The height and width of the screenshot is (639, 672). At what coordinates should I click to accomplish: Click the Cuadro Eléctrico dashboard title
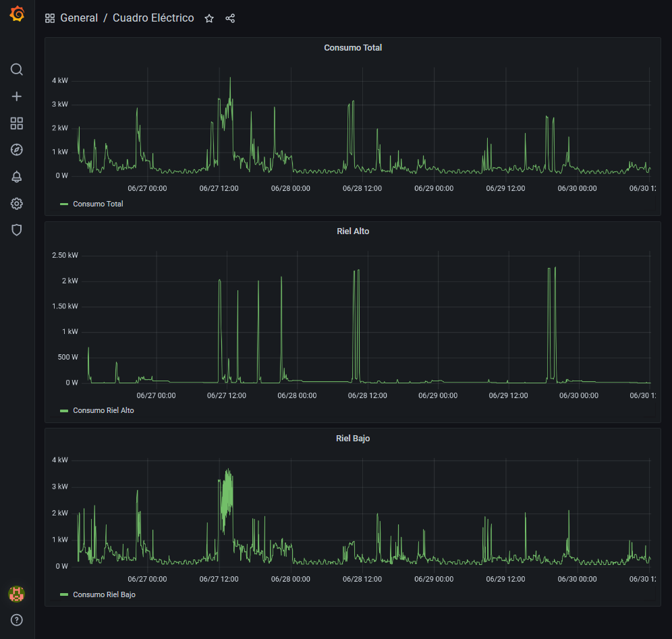click(x=153, y=18)
